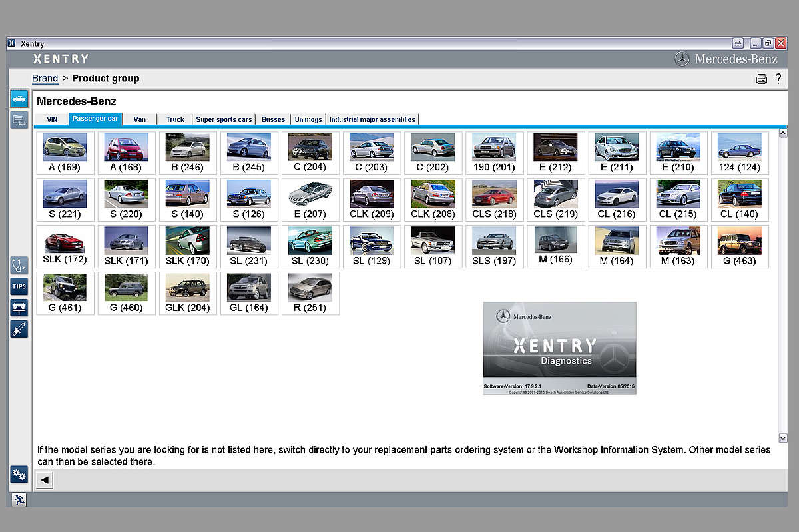Viewport: 799px width, 532px height.
Task: Click the printer icon
Action: (x=762, y=79)
